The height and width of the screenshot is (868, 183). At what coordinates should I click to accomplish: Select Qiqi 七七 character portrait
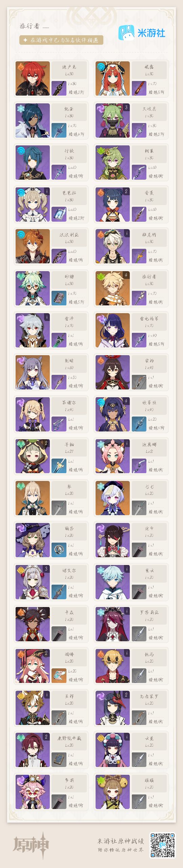click(x=113, y=498)
